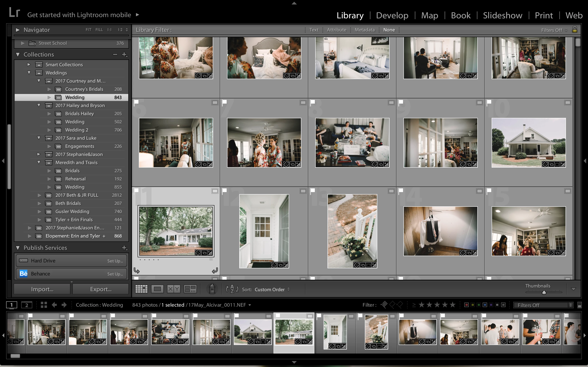The height and width of the screenshot is (367, 588).
Task: Collapse the Collections panel
Action: (x=18, y=54)
